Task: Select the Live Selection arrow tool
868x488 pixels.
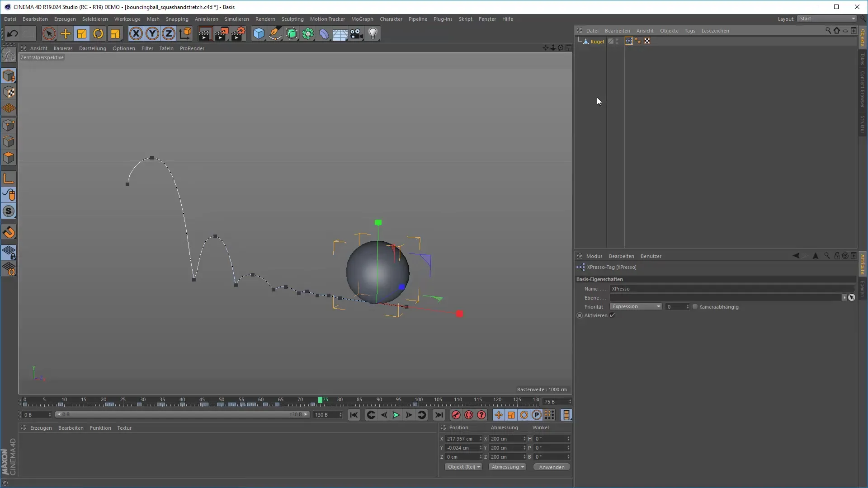Action: [49, 33]
